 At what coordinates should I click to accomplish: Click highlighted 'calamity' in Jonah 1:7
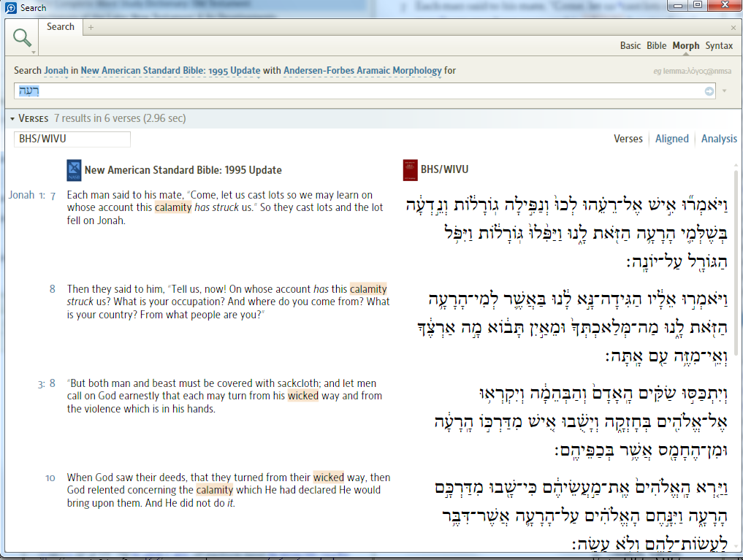pos(173,207)
